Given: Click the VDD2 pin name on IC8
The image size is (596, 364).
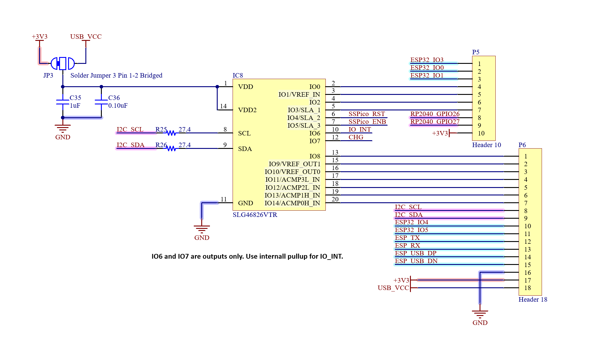Looking at the screenshot, I should [247, 110].
